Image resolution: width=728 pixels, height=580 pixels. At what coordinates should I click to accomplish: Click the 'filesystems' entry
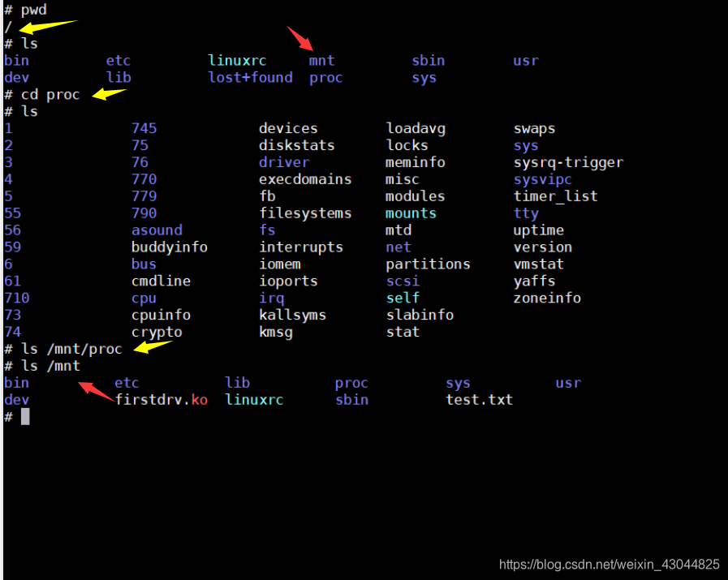(305, 213)
